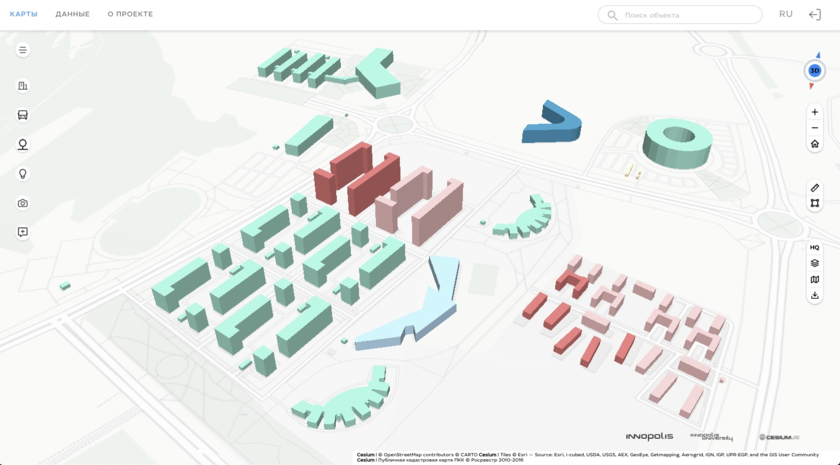840x465 pixels.
Task: Select the area polygon measurement tool
Action: click(814, 203)
